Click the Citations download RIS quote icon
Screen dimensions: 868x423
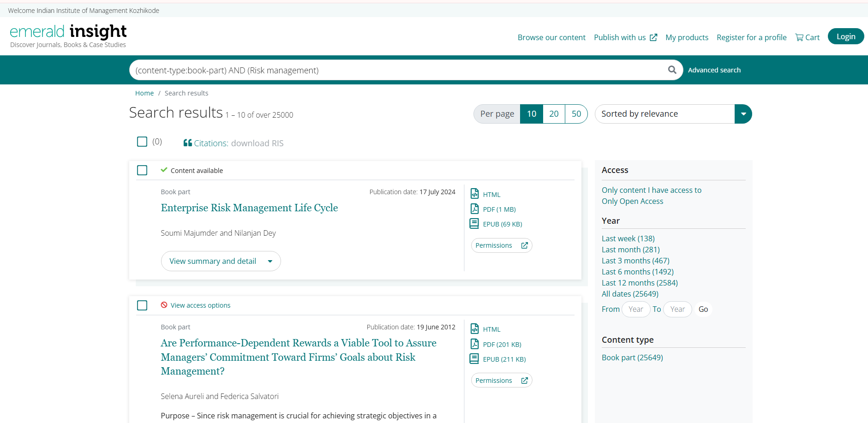(187, 143)
